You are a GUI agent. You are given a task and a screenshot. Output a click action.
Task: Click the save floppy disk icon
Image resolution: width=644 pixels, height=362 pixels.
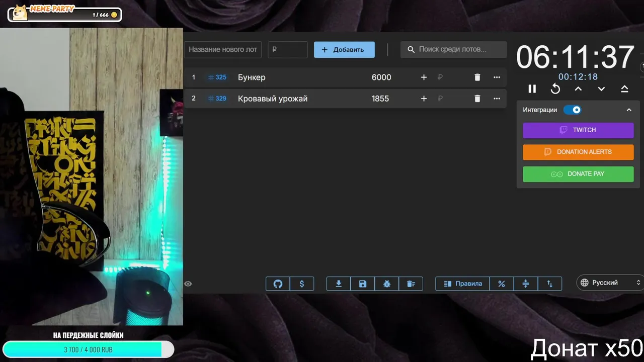pyautogui.click(x=363, y=284)
